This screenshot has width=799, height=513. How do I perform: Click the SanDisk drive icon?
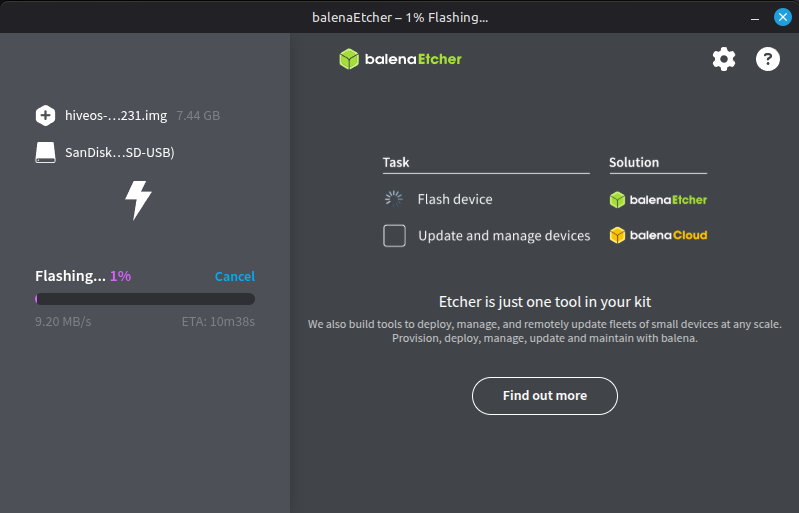(45, 152)
